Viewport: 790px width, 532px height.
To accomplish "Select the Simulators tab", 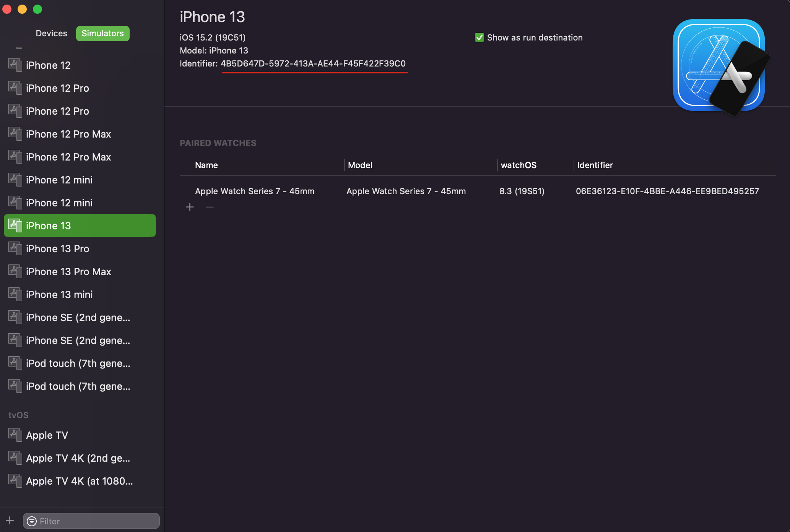I will [102, 34].
